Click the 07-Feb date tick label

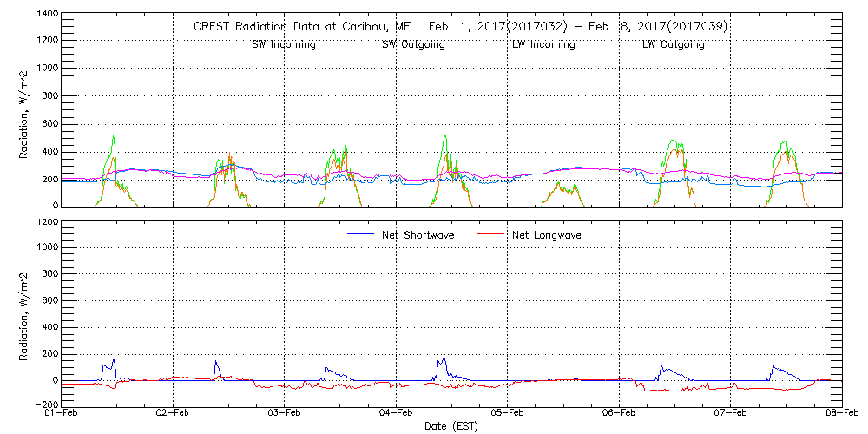pos(731,414)
